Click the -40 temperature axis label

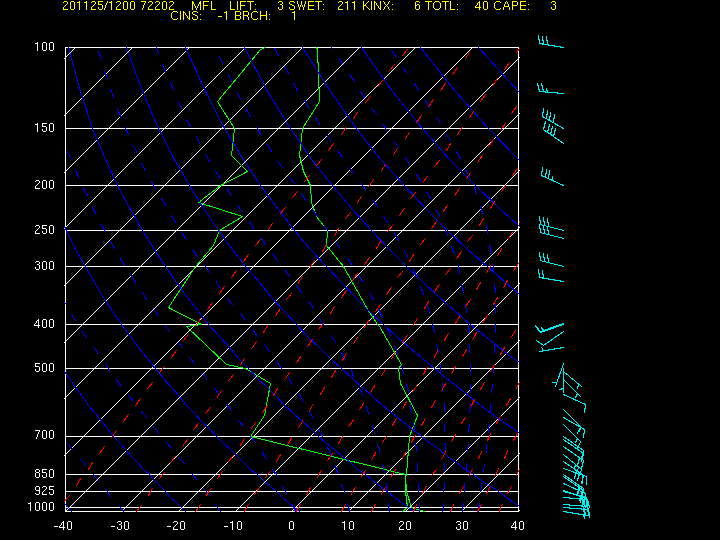(x=63, y=526)
